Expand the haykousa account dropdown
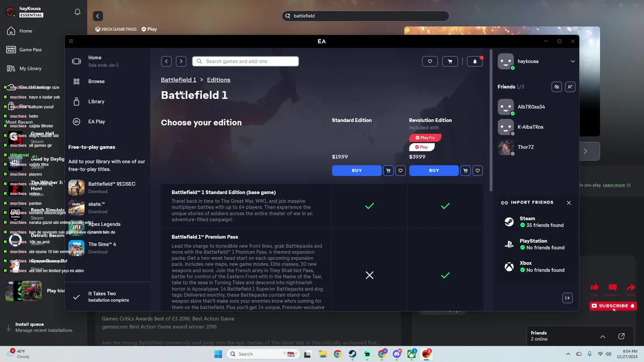 (x=573, y=61)
